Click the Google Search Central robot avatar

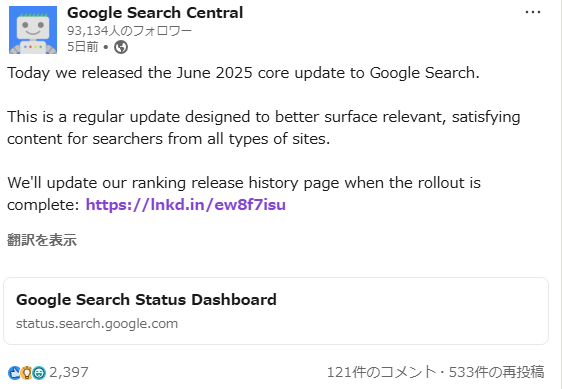click(33, 30)
